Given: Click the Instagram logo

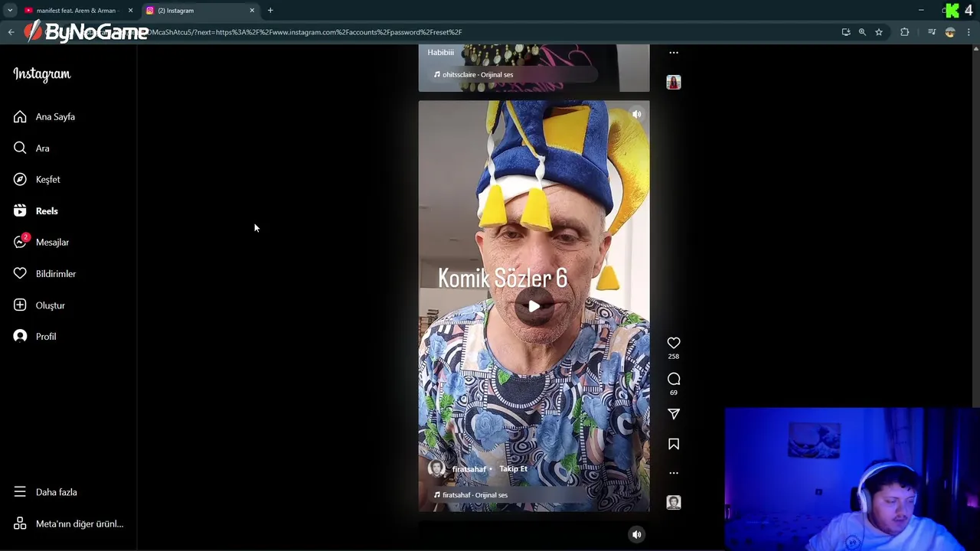Looking at the screenshot, I should 41,74.
